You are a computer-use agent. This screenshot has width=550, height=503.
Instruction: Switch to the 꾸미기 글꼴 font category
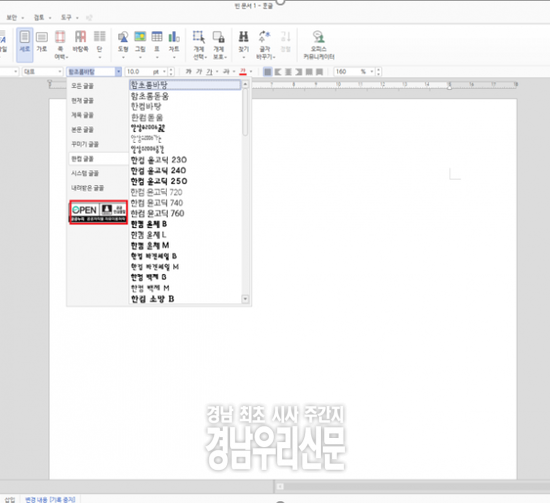tap(85, 144)
